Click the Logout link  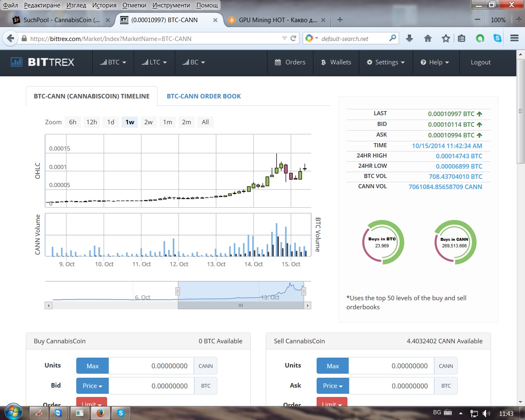(x=481, y=62)
